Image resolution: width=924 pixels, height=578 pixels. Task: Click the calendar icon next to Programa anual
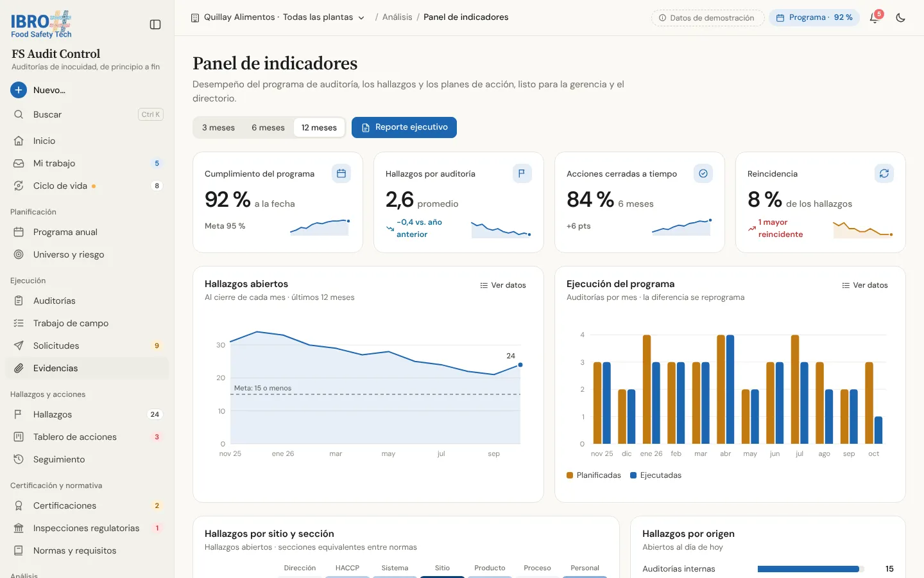tap(19, 232)
